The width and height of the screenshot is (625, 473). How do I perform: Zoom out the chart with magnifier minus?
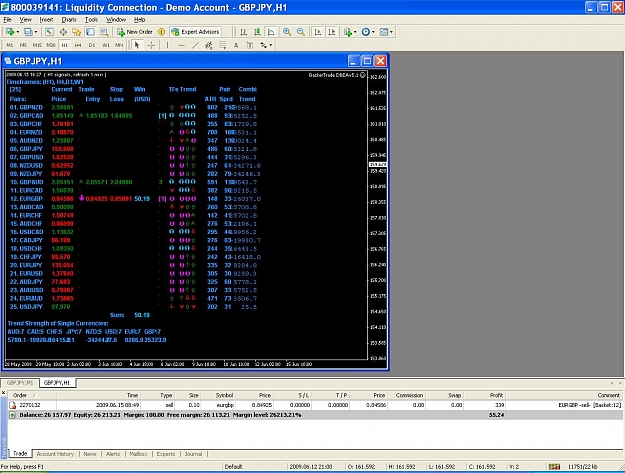tap(301, 32)
